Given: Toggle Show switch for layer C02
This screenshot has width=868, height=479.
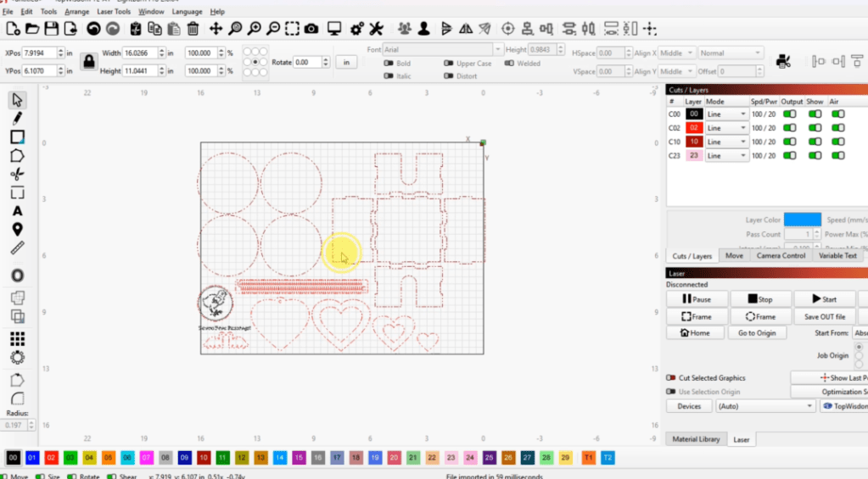Looking at the screenshot, I should coord(815,127).
